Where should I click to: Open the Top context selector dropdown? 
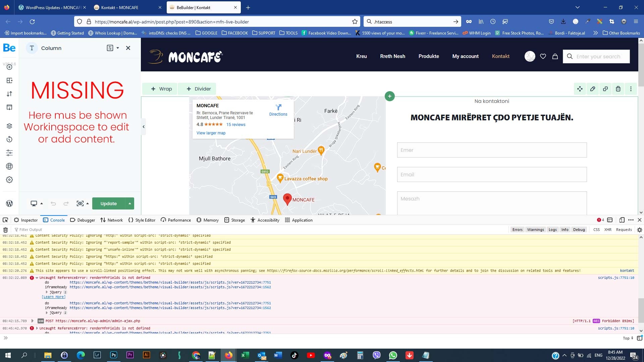pyautogui.click(x=628, y=338)
